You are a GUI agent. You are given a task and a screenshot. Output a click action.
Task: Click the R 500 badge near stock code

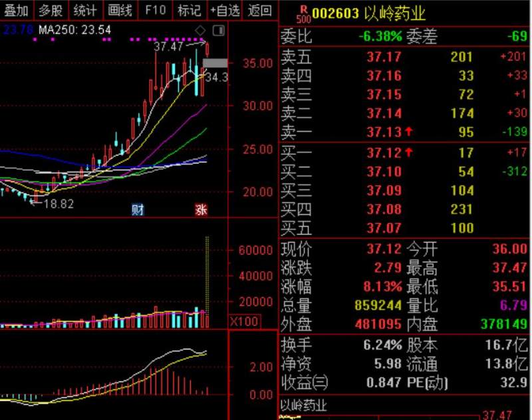[x=304, y=14]
